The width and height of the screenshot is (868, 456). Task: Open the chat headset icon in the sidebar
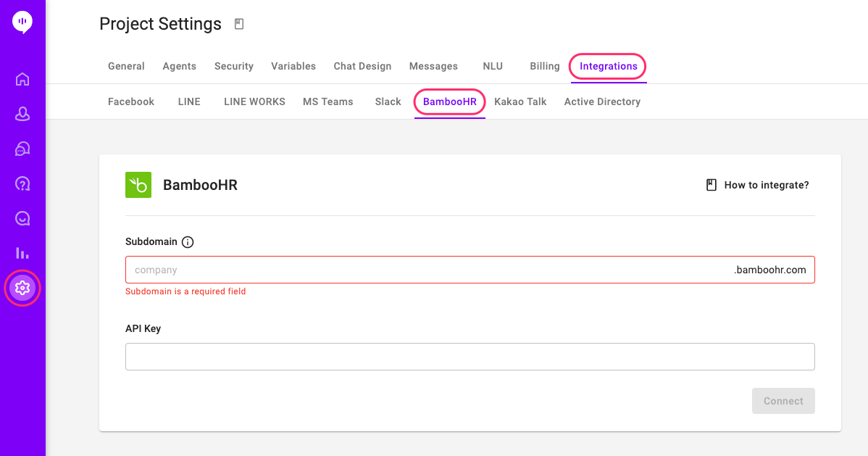point(22,149)
